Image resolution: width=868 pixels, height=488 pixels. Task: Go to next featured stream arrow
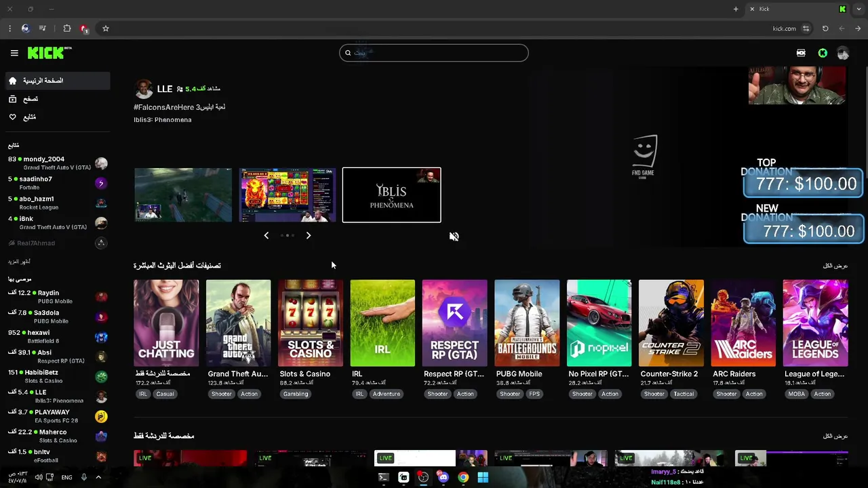click(x=309, y=235)
